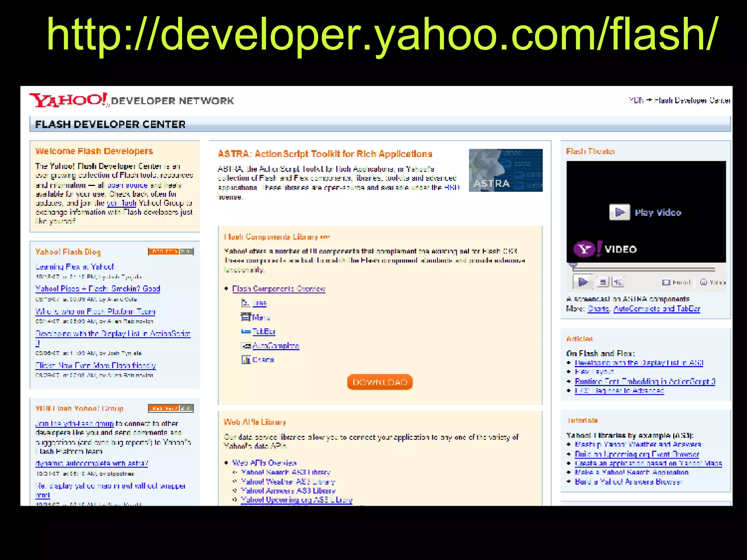Image resolution: width=747 pixels, height=560 pixels.
Task: Click the RSS badge beside Yahoo! Flash Blog
Action: pos(171,251)
